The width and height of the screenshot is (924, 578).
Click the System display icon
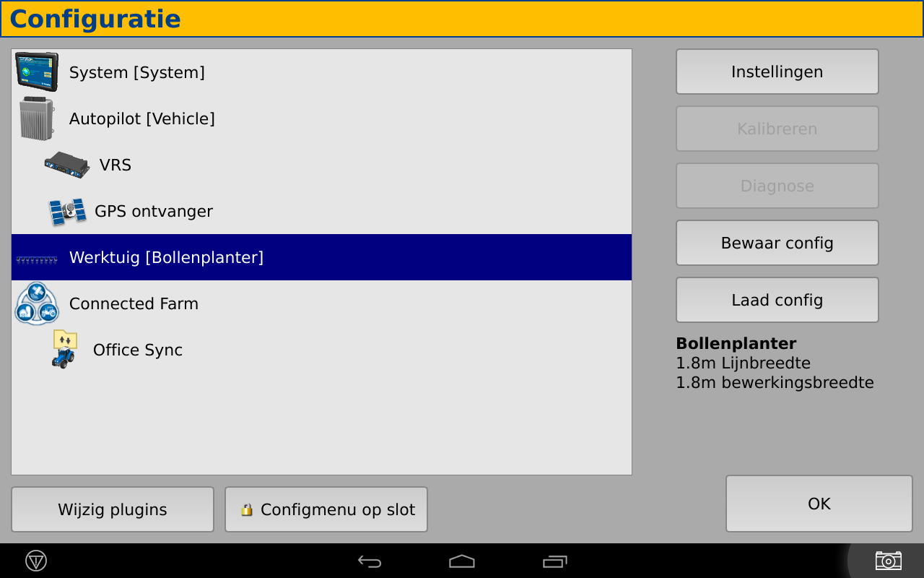click(x=36, y=72)
